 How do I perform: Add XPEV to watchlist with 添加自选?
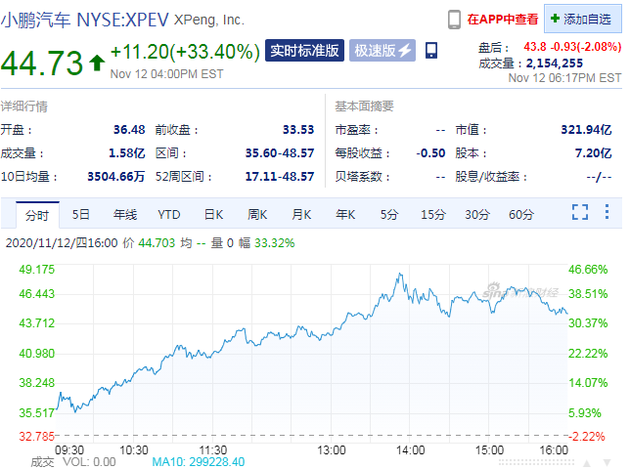coord(583,18)
